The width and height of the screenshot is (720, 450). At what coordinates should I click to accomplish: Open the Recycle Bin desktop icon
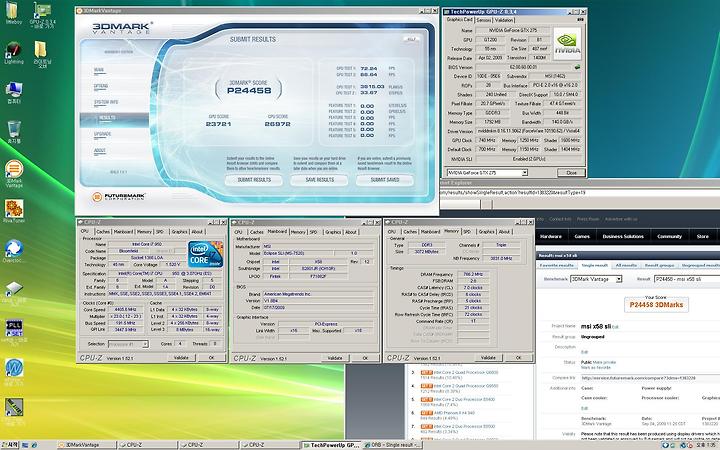(x=14, y=132)
